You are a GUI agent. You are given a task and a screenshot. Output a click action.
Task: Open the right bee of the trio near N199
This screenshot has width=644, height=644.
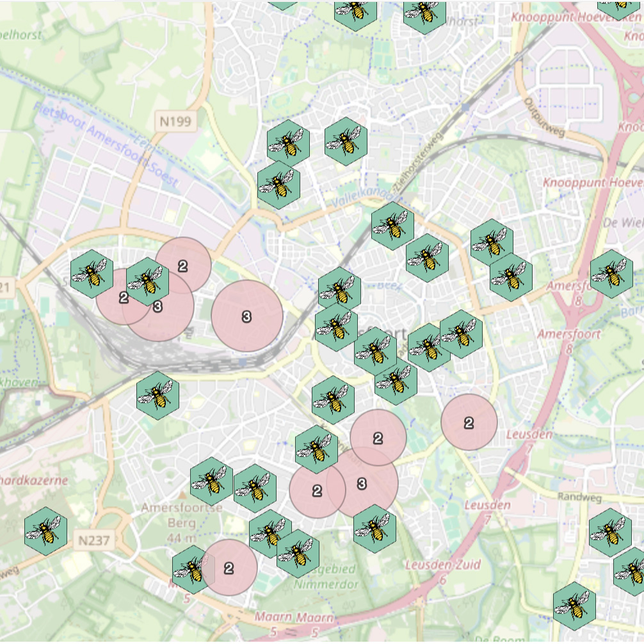(346, 141)
